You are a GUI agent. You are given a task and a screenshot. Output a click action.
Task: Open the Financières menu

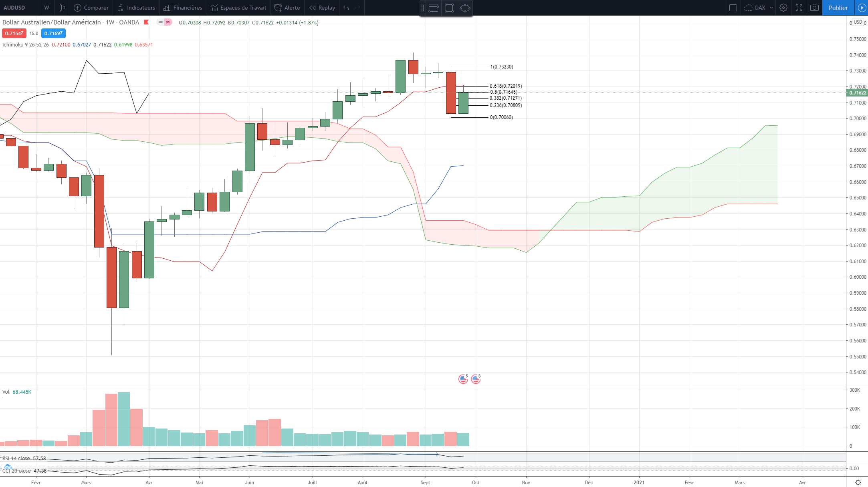point(183,8)
